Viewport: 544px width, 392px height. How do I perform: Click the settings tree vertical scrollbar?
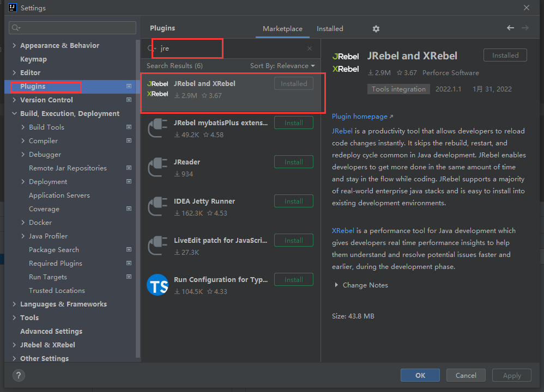pyautogui.click(x=138, y=199)
